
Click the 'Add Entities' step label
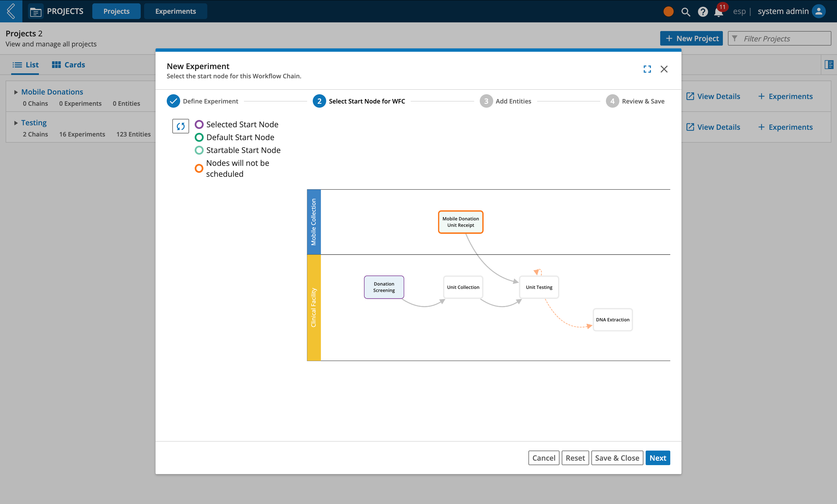pyautogui.click(x=513, y=101)
